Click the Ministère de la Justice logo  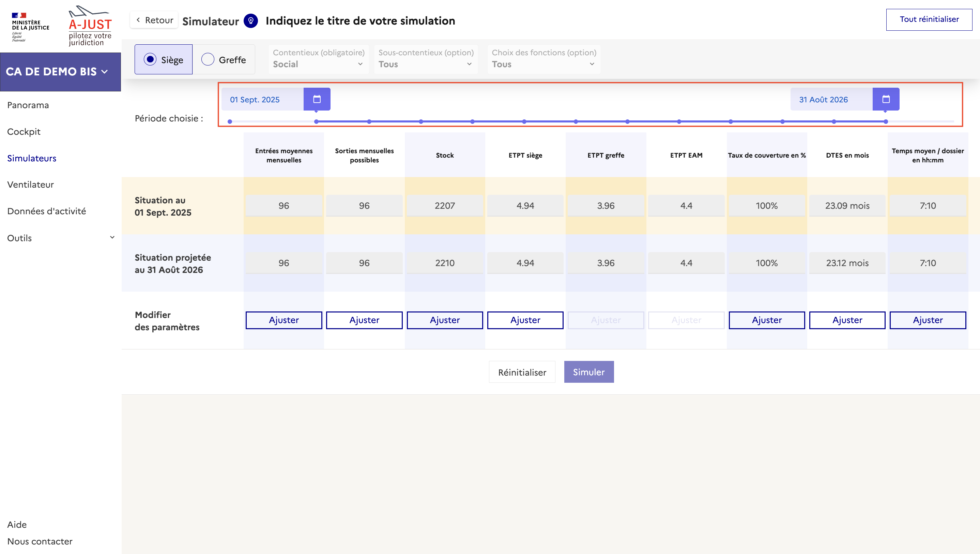coord(30,27)
